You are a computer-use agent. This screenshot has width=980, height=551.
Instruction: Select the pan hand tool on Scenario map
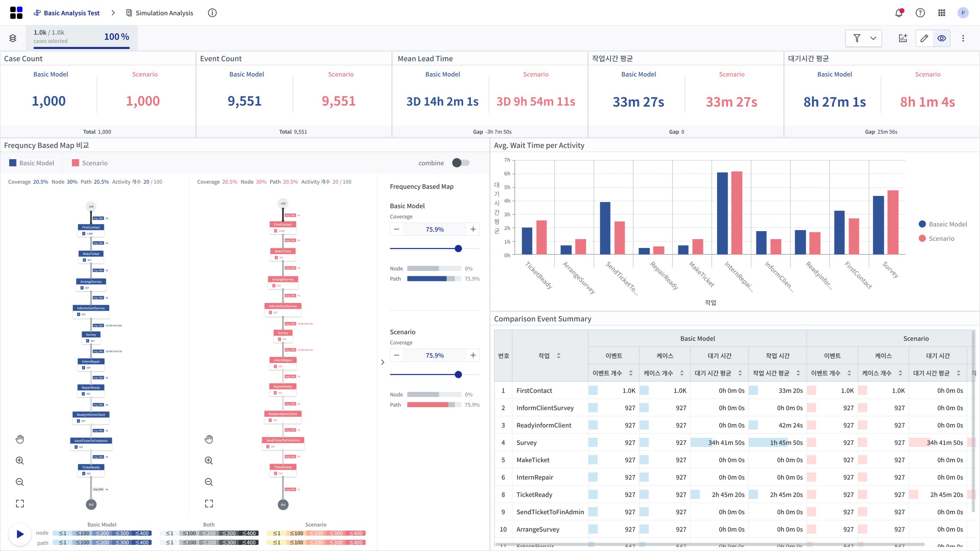(209, 439)
